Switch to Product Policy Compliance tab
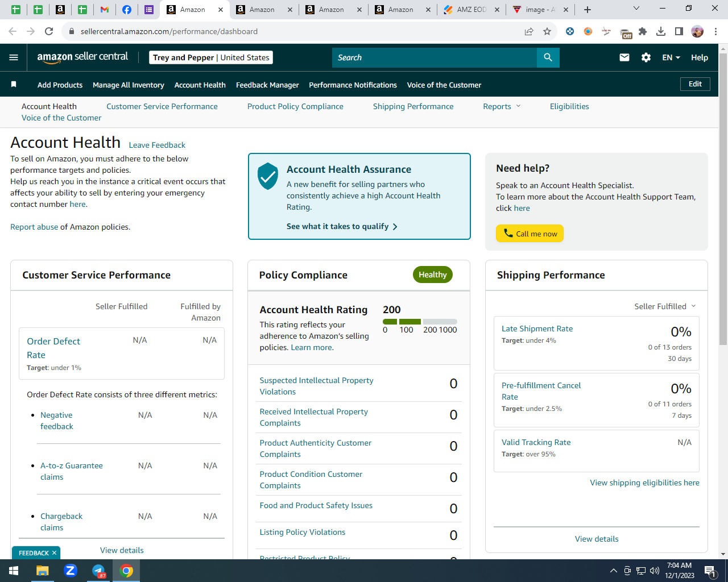Image resolution: width=728 pixels, height=582 pixels. point(295,106)
